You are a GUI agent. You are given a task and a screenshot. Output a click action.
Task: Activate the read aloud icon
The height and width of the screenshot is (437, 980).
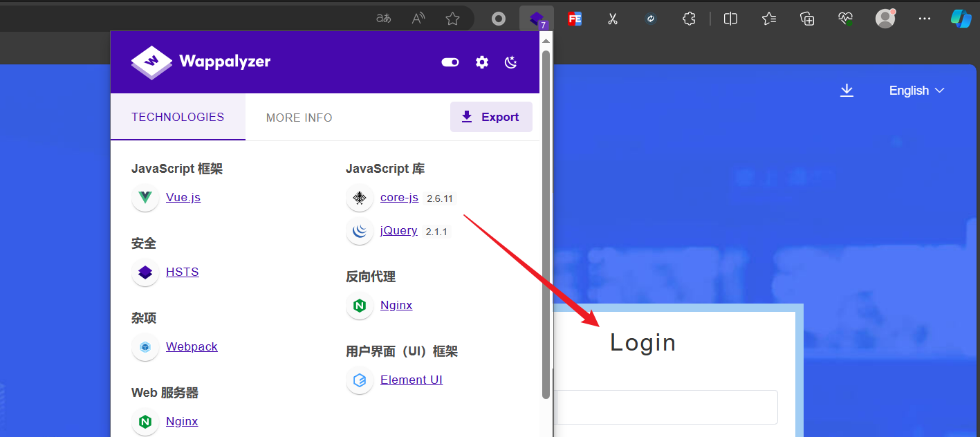[418, 19]
